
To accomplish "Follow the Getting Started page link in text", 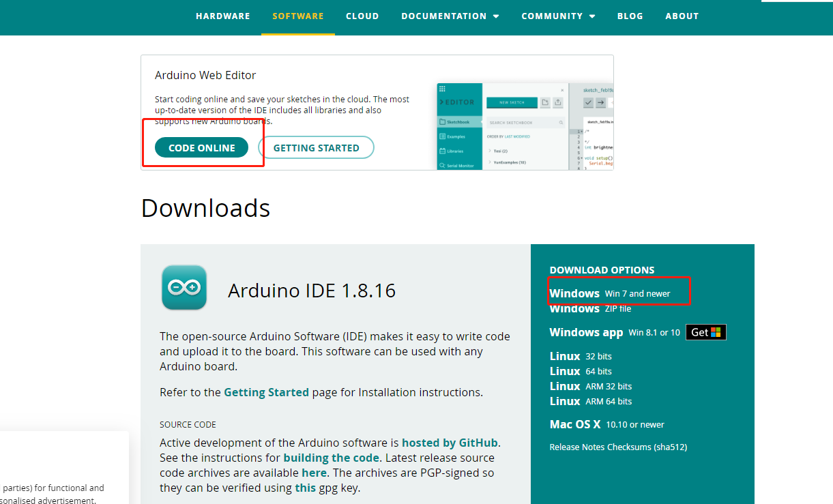I will (x=266, y=392).
